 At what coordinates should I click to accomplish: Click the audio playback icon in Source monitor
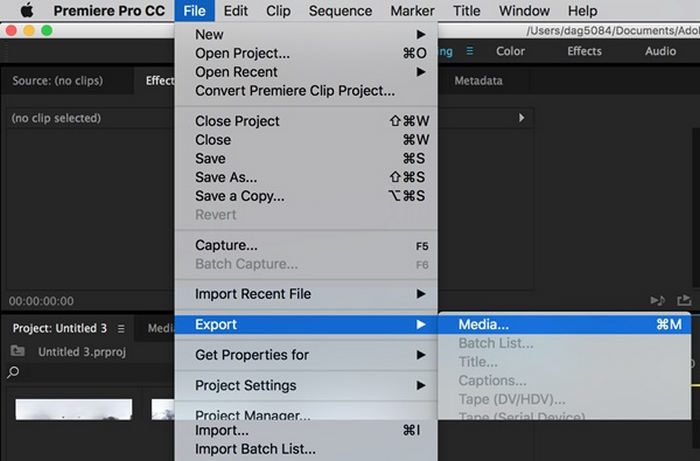[x=657, y=300]
